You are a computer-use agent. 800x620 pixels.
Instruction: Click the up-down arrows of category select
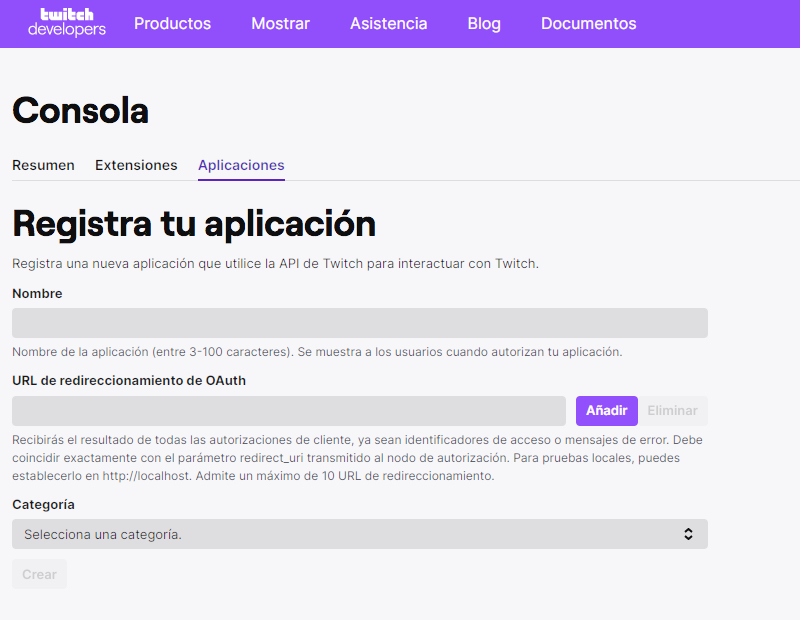[688, 534]
